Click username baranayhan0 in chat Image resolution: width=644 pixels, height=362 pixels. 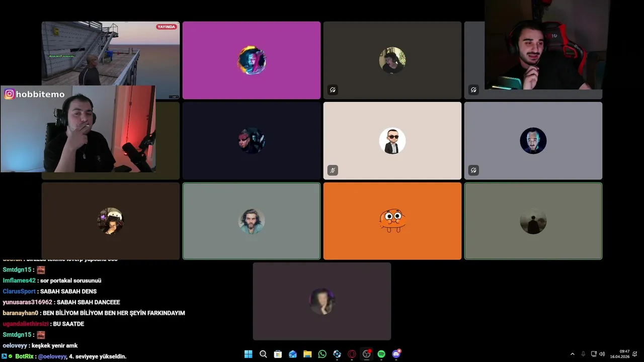point(21,313)
